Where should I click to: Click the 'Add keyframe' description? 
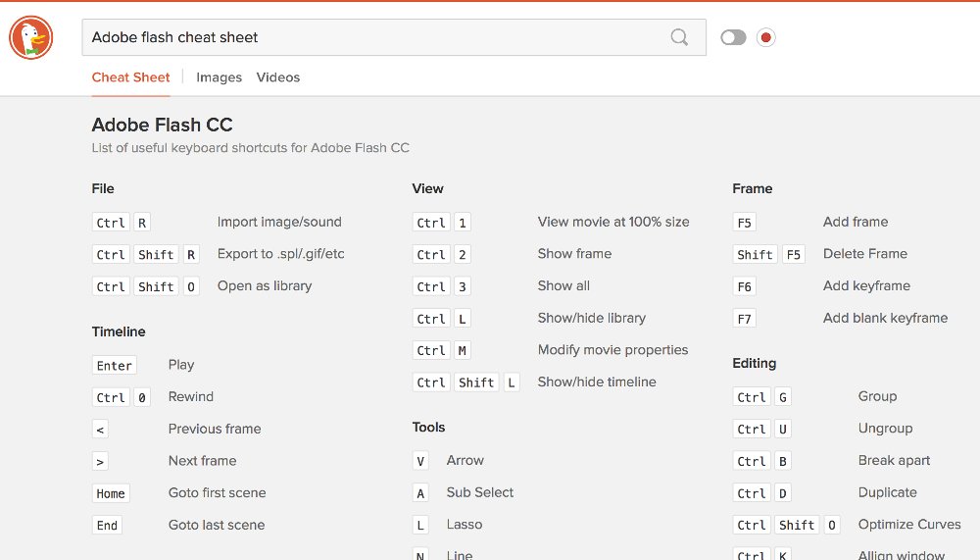(866, 286)
